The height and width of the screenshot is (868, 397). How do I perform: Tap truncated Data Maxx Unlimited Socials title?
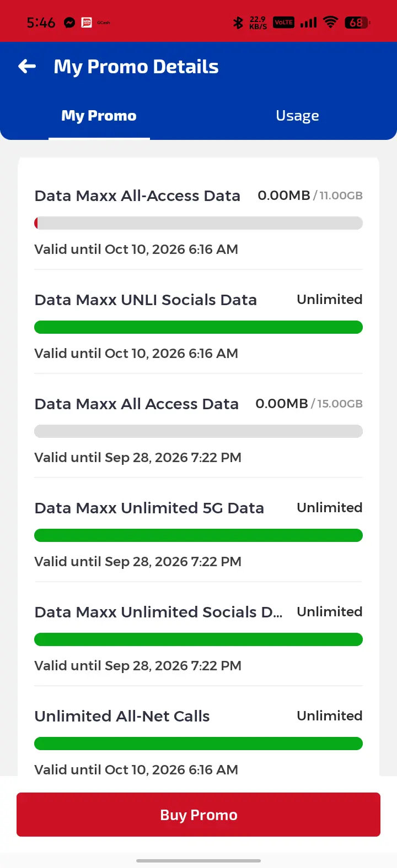pos(158,612)
